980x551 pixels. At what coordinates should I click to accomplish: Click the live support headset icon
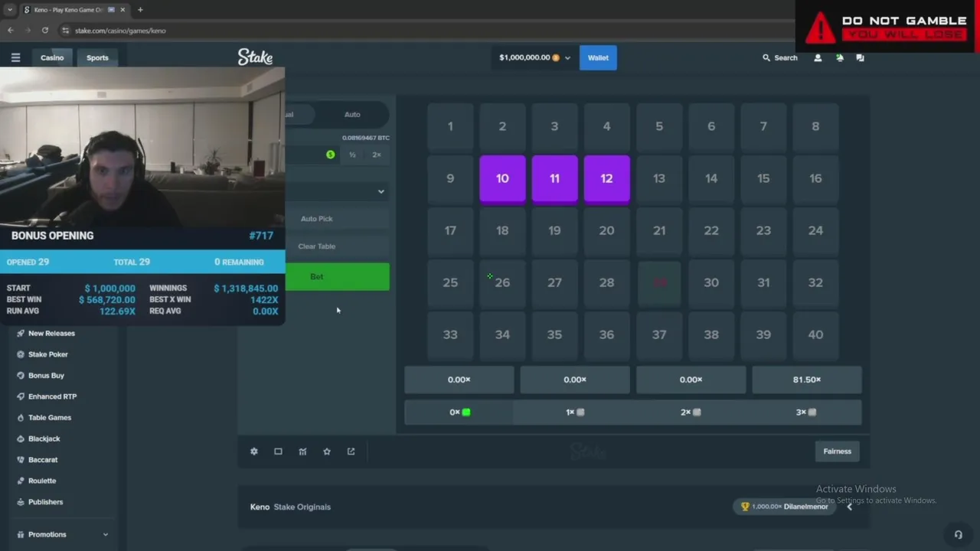(958, 534)
